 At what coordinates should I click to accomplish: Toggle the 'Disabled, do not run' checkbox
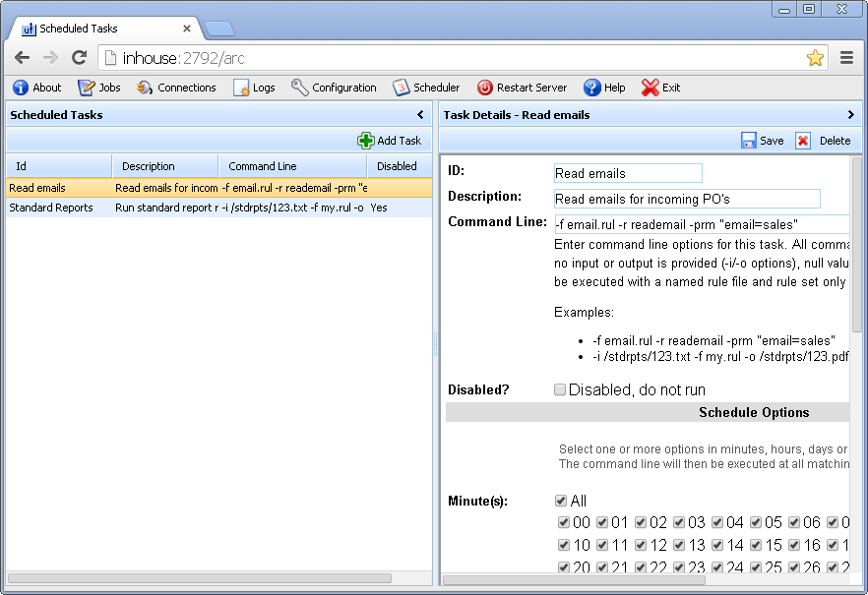click(x=561, y=389)
